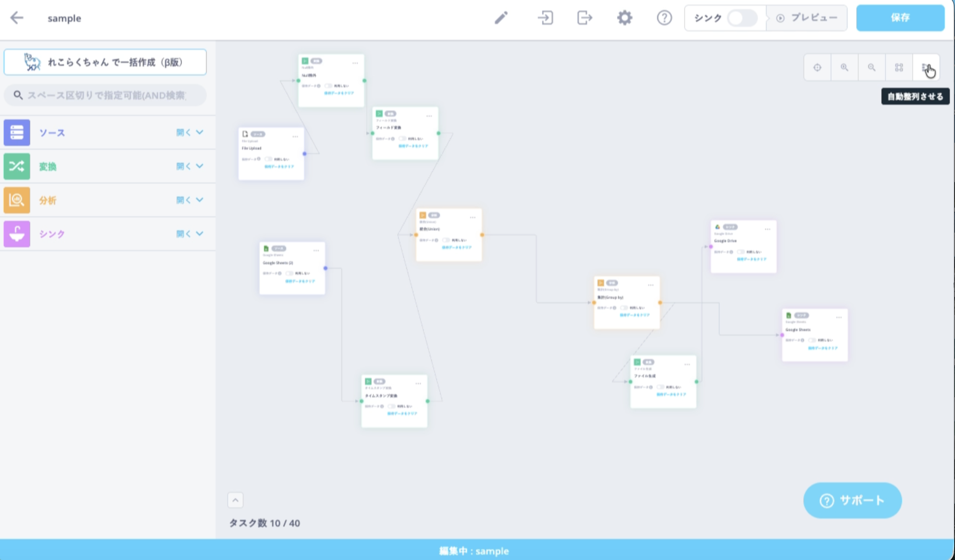Fit the workflow to screen icon
Viewport: 955px width, 560px height.
pos(899,67)
